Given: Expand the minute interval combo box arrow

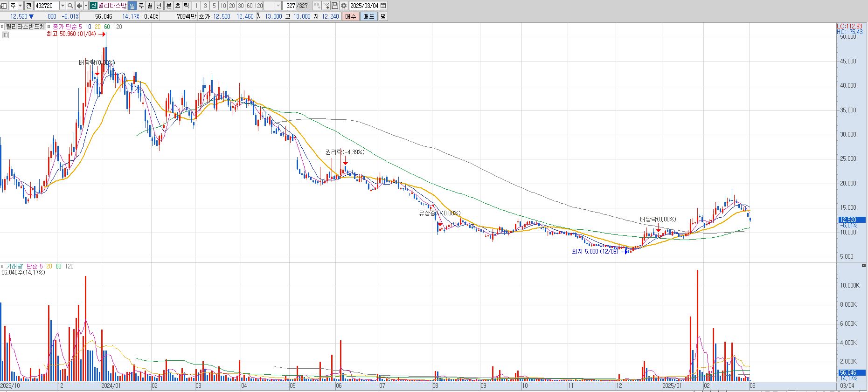Looking at the screenshot, I should [x=278, y=6].
